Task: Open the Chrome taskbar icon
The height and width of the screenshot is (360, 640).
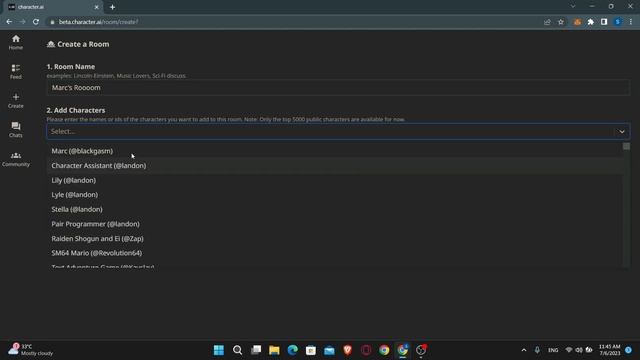Action: (x=384, y=350)
